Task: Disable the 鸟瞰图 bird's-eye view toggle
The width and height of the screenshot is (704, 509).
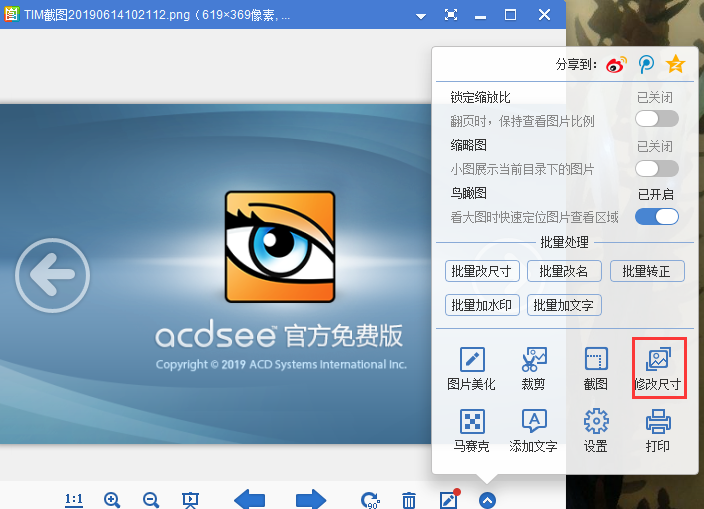Action: (x=657, y=216)
